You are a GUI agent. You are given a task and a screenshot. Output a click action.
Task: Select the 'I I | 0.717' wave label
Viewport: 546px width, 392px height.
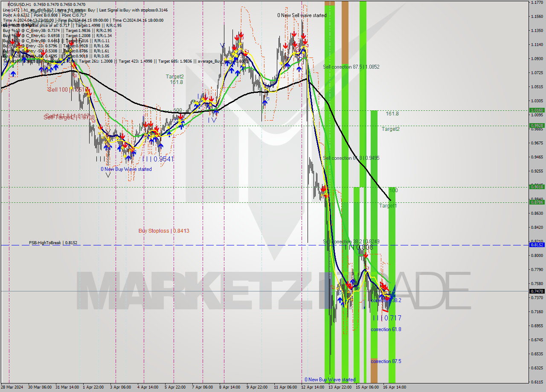[387, 318]
